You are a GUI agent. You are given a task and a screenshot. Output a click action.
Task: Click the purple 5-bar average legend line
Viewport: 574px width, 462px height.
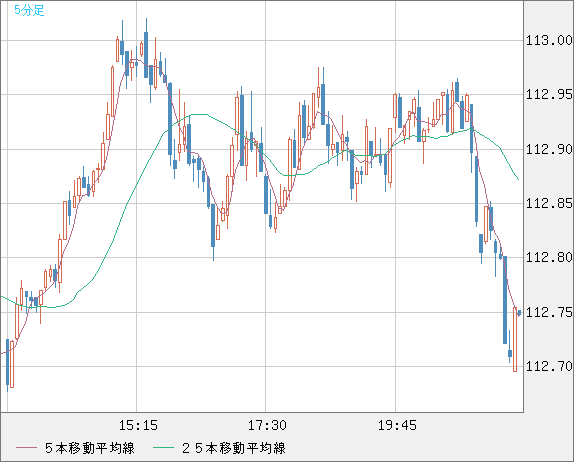(x=26, y=448)
